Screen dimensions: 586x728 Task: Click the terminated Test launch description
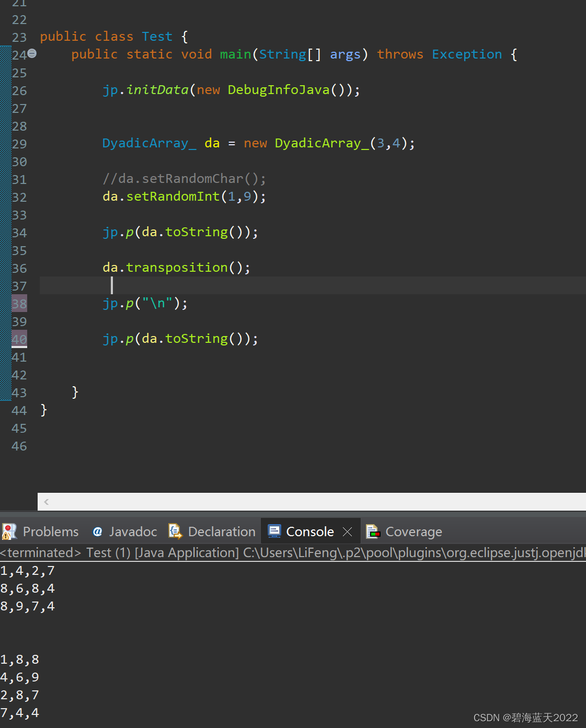(x=293, y=552)
